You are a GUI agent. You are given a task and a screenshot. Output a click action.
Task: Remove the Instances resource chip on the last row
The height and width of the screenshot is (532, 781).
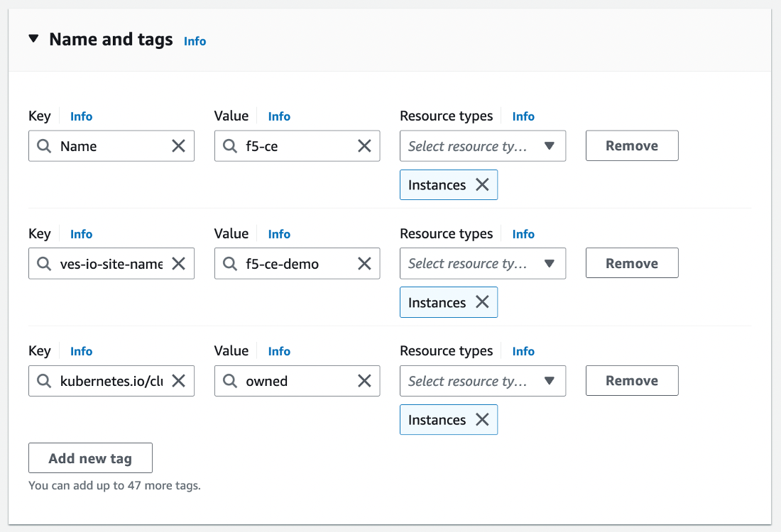[x=482, y=419]
